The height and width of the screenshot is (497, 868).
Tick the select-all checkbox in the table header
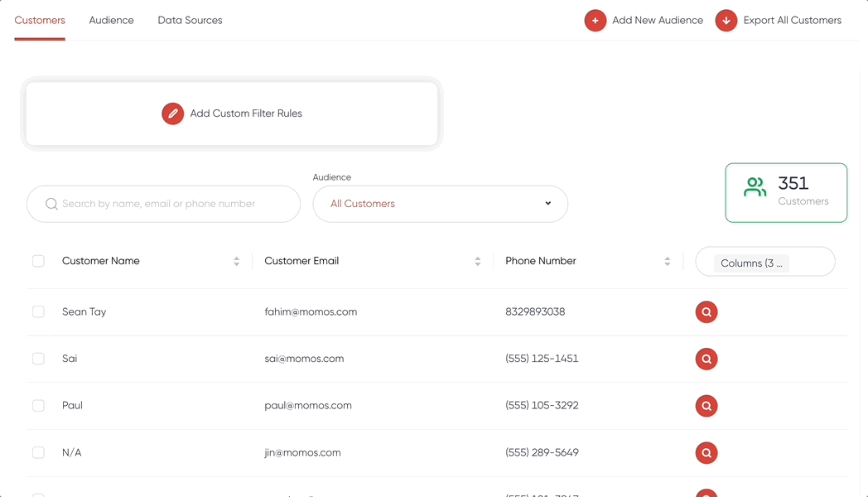click(38, 261)
